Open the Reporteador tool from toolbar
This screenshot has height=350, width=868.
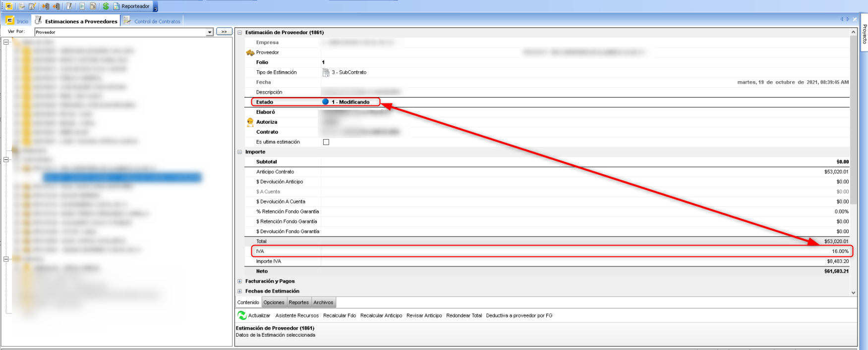[x=132, y=6]
